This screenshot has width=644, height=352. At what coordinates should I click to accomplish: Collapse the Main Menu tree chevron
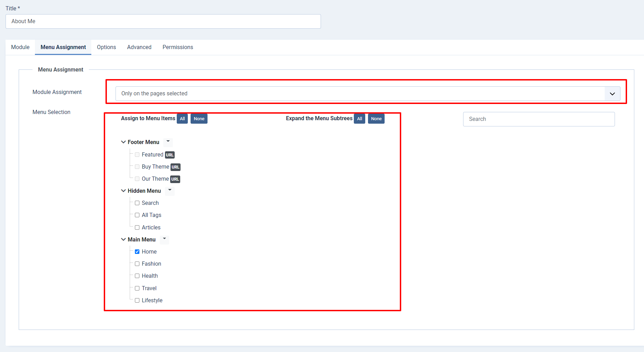click(x=123, y=239)
